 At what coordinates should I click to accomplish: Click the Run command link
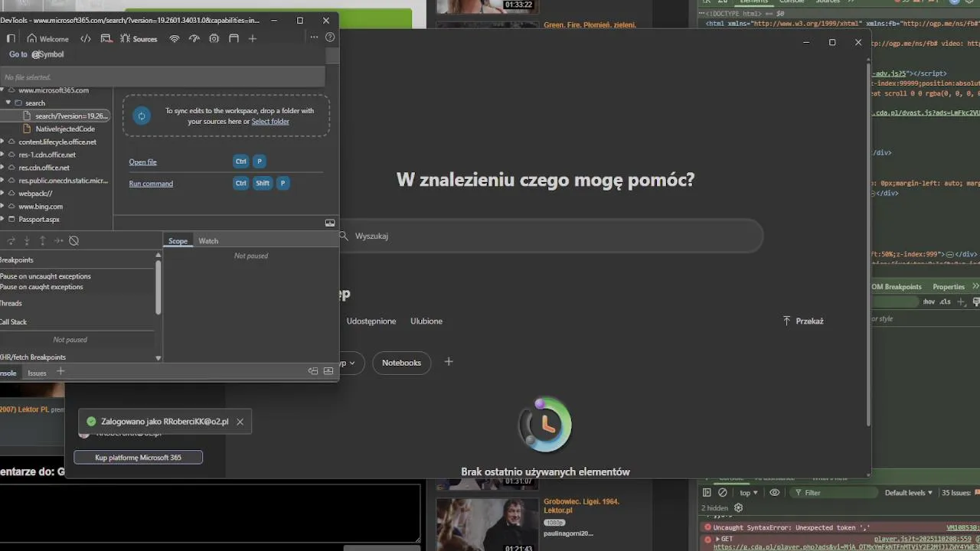point(151,184)
